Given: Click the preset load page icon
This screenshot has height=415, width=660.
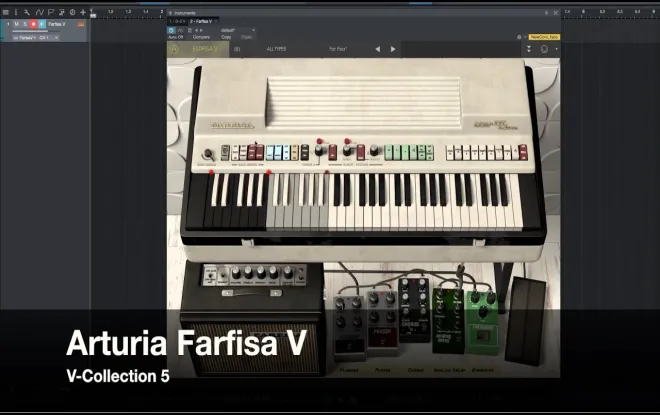Looking at the screenshot, I should [190, 30].
